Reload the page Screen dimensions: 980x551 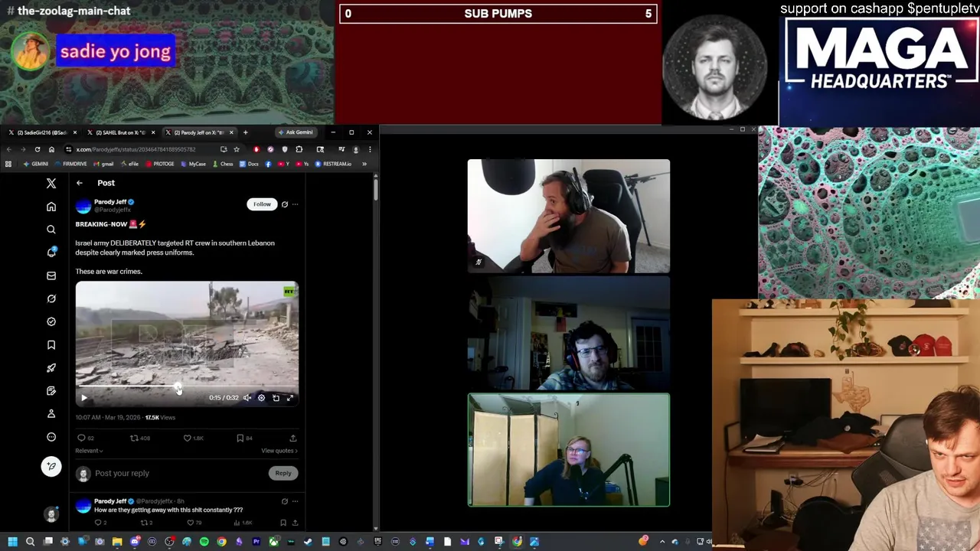click(37, 149)
